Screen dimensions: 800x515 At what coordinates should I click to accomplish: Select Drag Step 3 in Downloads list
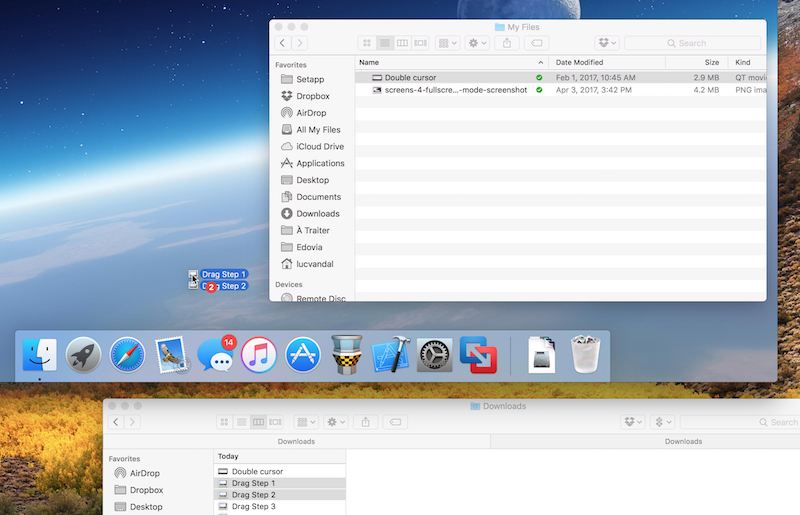280,506
